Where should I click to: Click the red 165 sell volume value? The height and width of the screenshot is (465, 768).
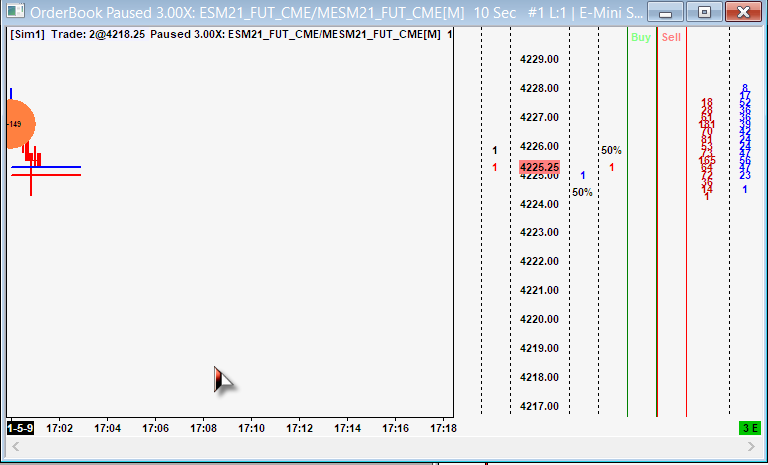[x=707, y=161]
